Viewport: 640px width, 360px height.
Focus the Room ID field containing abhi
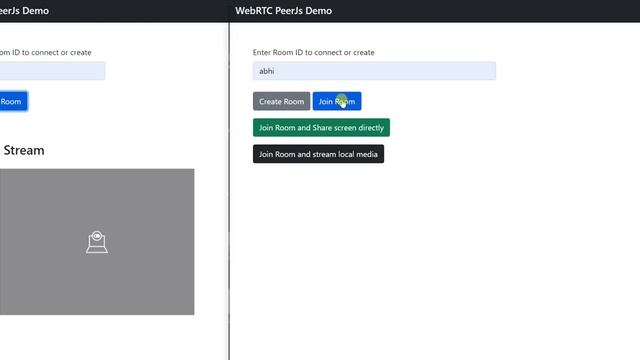[x=374, y=71]
